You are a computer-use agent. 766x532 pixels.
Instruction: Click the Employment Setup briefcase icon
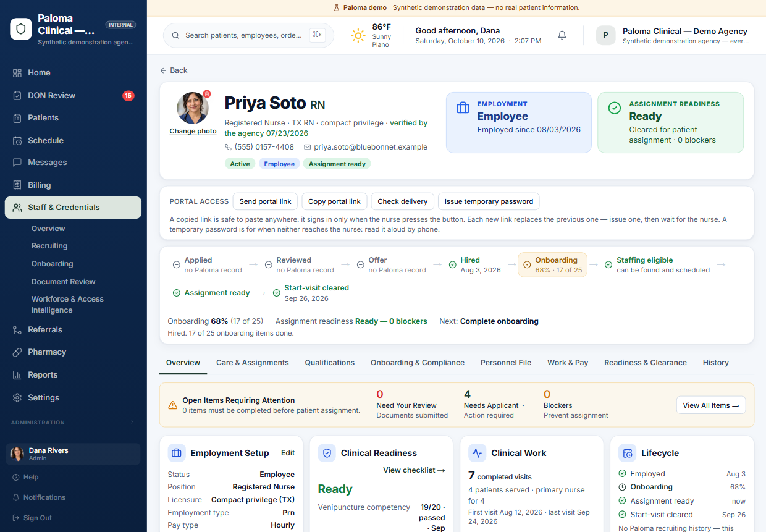point(177,453)
